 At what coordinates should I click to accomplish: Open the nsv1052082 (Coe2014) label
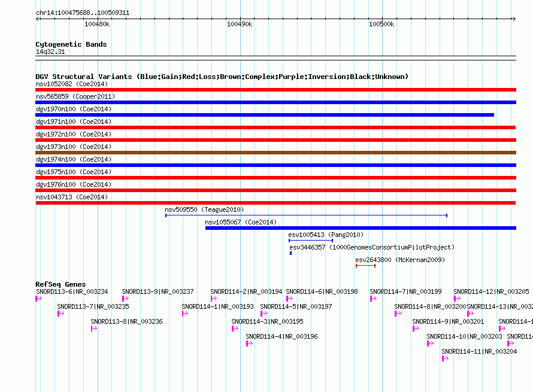(x=72, y=84)
